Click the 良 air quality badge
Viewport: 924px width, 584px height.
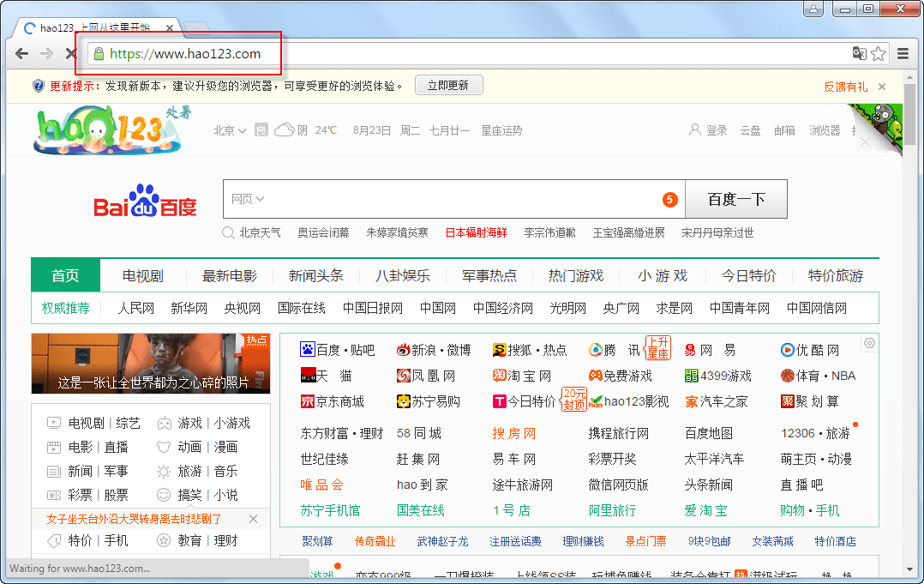[x=261, y=130]
